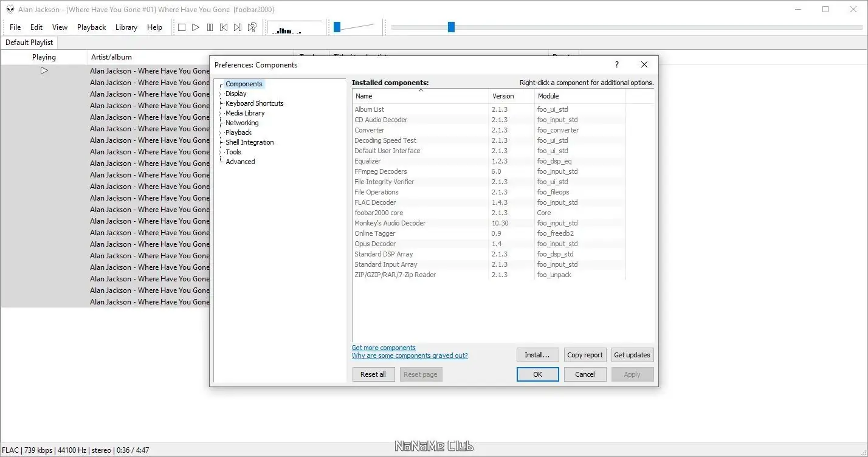Expand the Playback node arrow in preferences tree
Image resolution: width=868 pixels, height=457 pixels.
[x=220, y=133]
